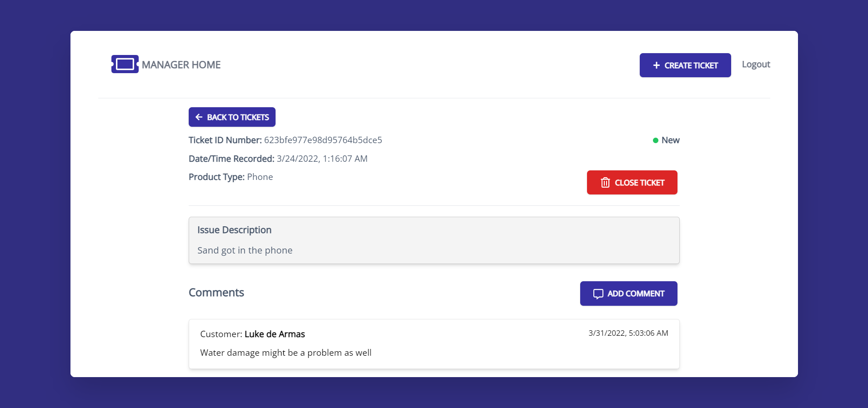Click the plus icon in Create Ticket
This screenshot has width=868, height=408.
pos(656,65)
